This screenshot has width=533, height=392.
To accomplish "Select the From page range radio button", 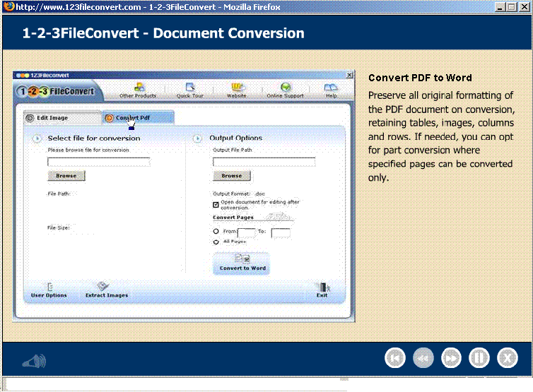I will 216,232.
